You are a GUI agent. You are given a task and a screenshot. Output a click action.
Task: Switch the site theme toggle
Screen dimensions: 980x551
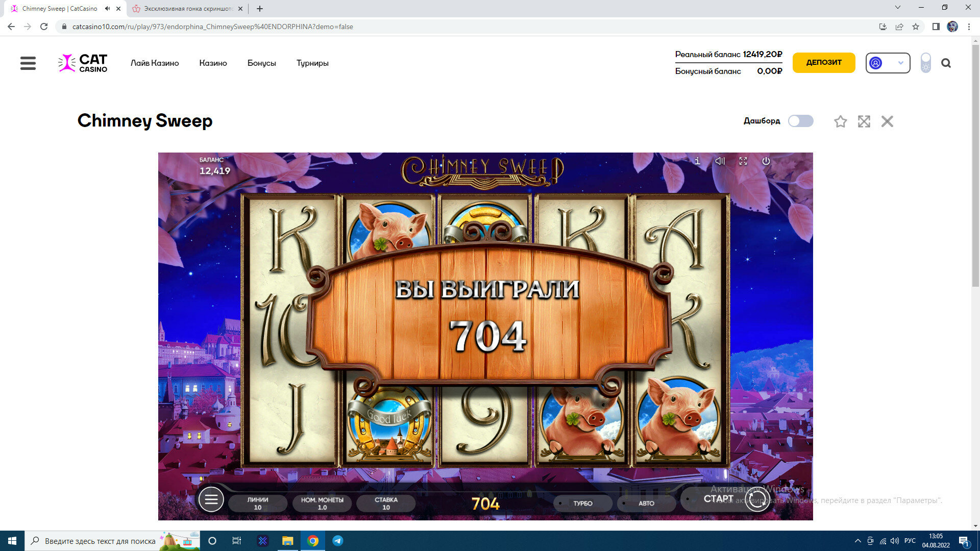pos(925,63)
